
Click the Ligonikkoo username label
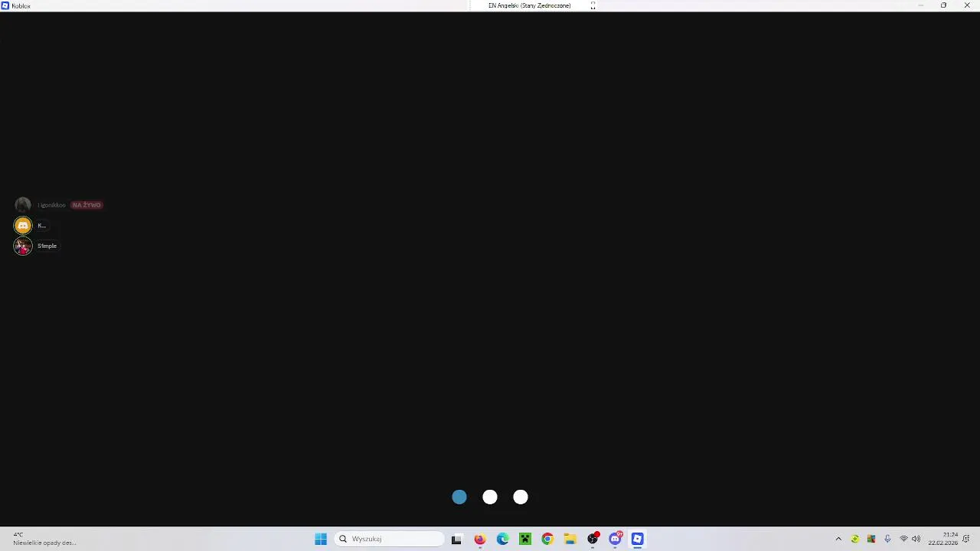point(51,205)
